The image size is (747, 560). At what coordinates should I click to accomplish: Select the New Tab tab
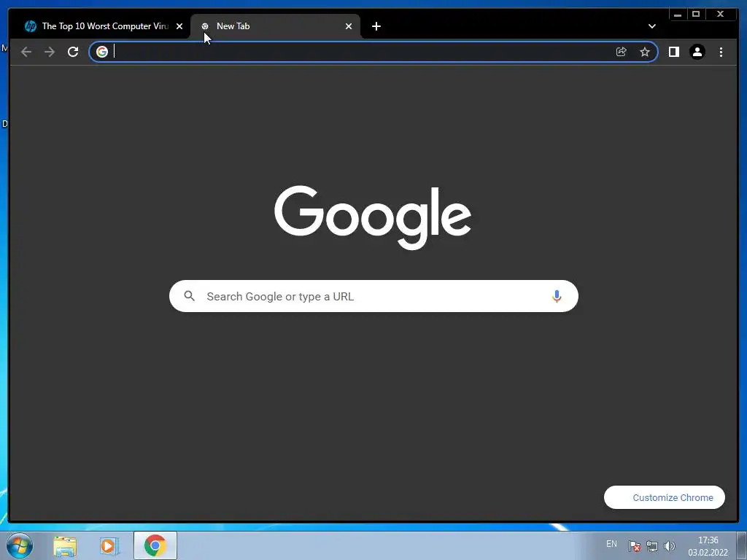click(x=275, y=26)
